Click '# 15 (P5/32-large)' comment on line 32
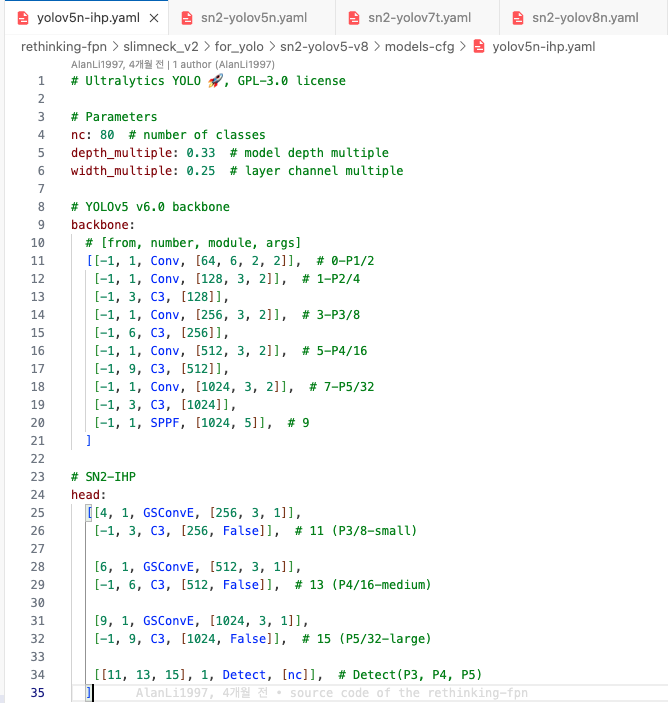 coord(367,638)
